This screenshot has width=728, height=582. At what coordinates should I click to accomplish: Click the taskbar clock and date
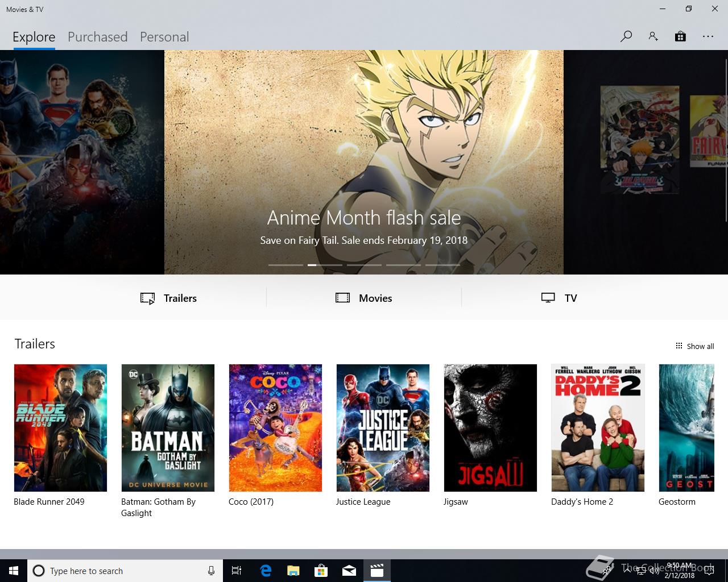[x=680, y=571]
